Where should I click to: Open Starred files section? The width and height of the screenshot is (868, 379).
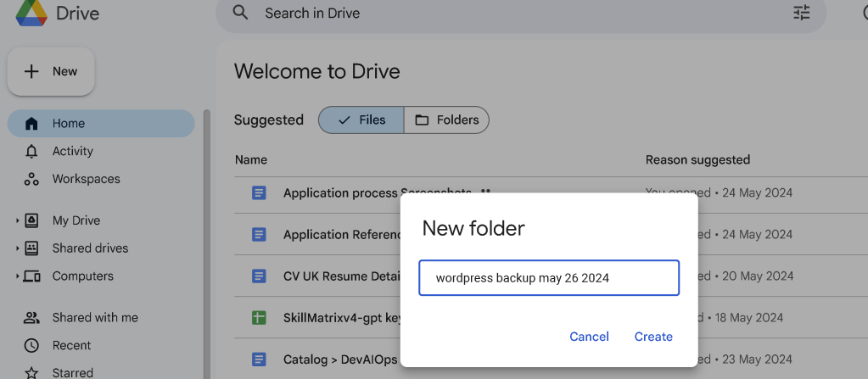click(x=72, y=373)
